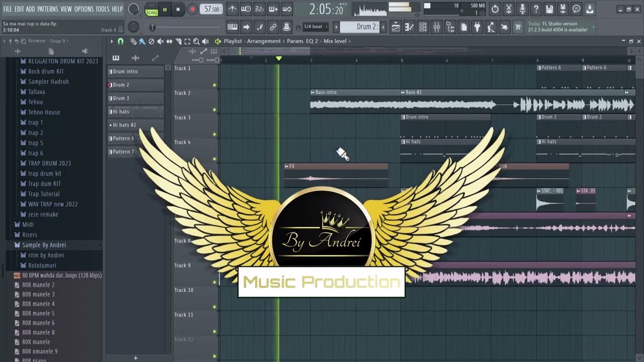Open the metronome toggle icon
Image resolution: width=644 pixels, height=362 pixels.
pos(232,9)
